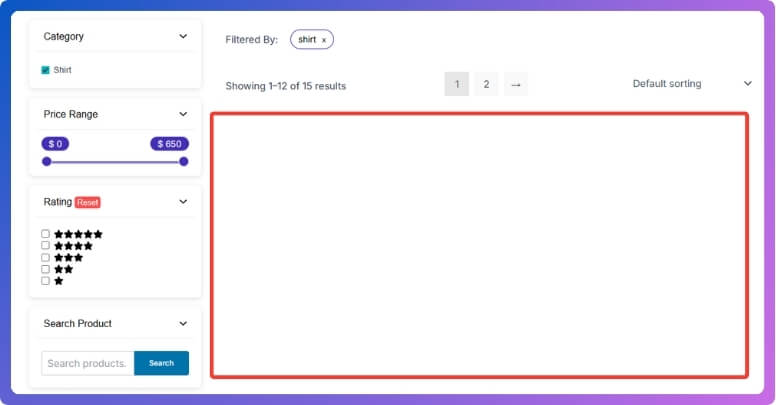The width and height of the screenshot is (776, 405).
Task: Select the three-star rating checkbox
Action: point(46,257)
